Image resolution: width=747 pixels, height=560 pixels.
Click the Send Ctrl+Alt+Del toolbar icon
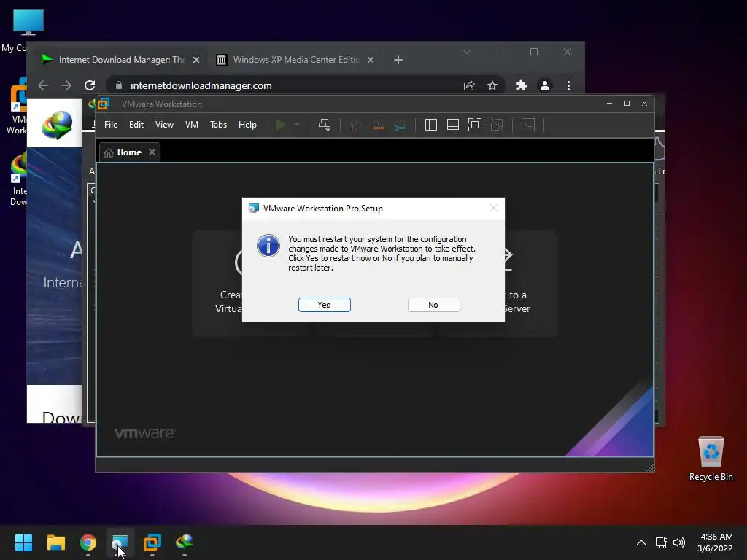pyautogui.click(x=325, y=125)
